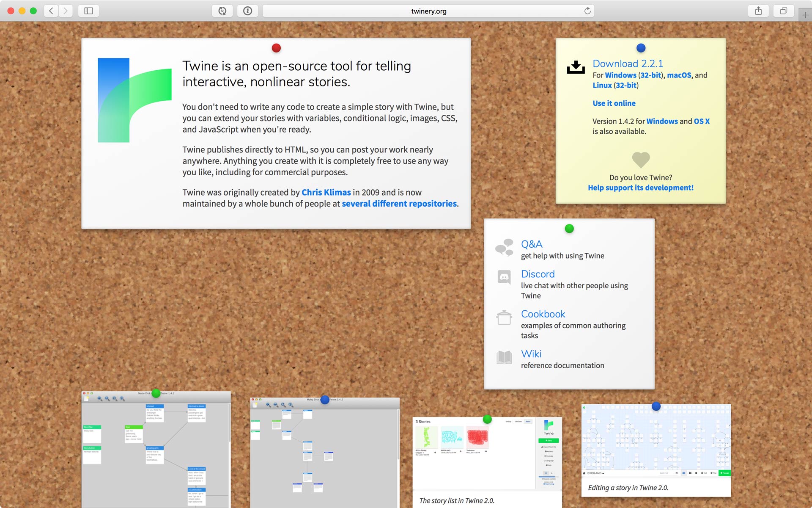Click the Q&A speech bubbles icon

[504, 248]
